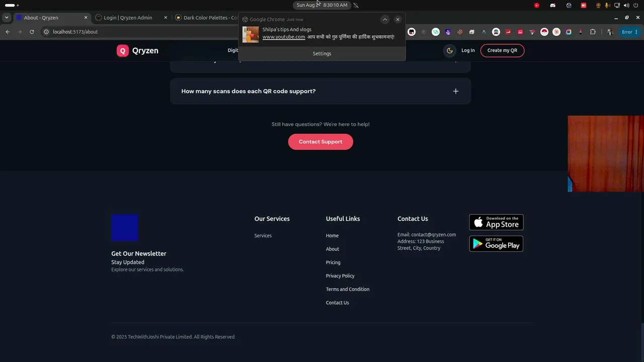This screenshot has height=362, width=644.
Task: Click the Chrome profile avatar icon
Action: pyautogui.click(x=610, y=32)
